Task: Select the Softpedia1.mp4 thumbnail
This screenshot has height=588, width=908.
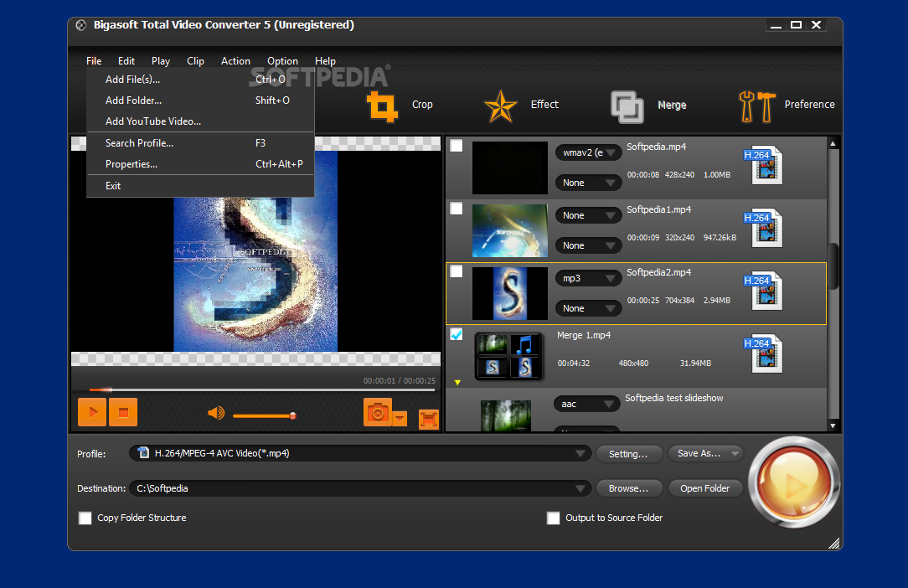Action: coord(509,230)
